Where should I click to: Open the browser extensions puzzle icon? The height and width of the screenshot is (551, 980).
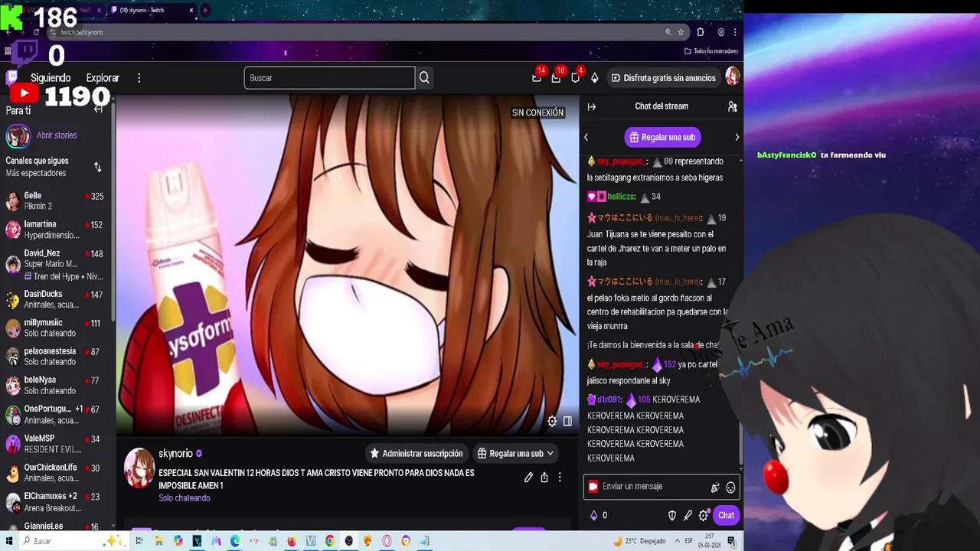701,32
